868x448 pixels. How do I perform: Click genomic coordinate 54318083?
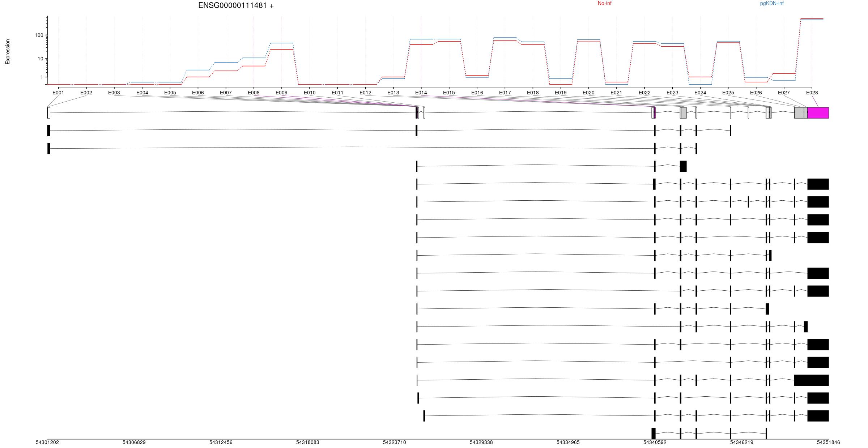(x=308, y=442)
